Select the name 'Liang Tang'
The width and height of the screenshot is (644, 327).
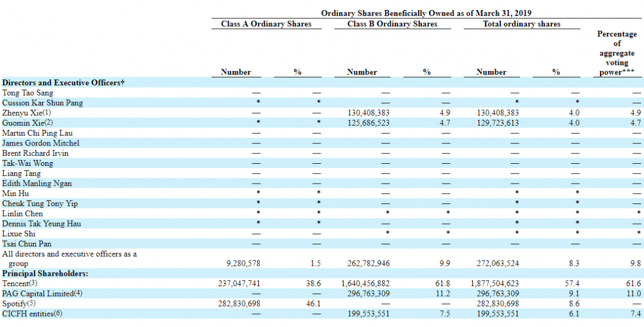[21, 173]
